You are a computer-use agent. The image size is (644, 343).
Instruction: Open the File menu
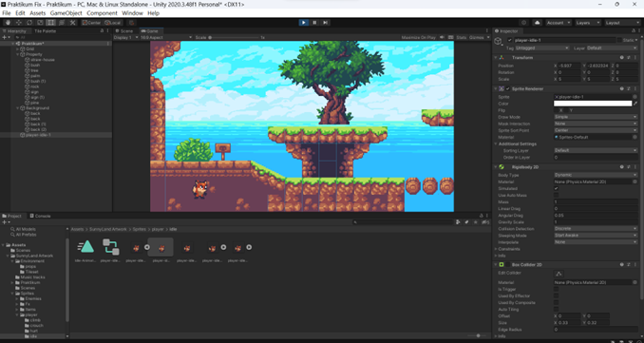(x=7, y=13)
